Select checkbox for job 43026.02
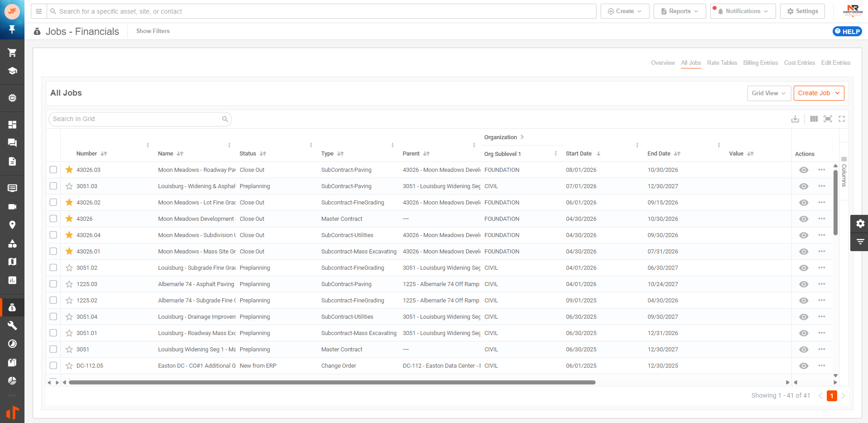 (x=53, y=203)
